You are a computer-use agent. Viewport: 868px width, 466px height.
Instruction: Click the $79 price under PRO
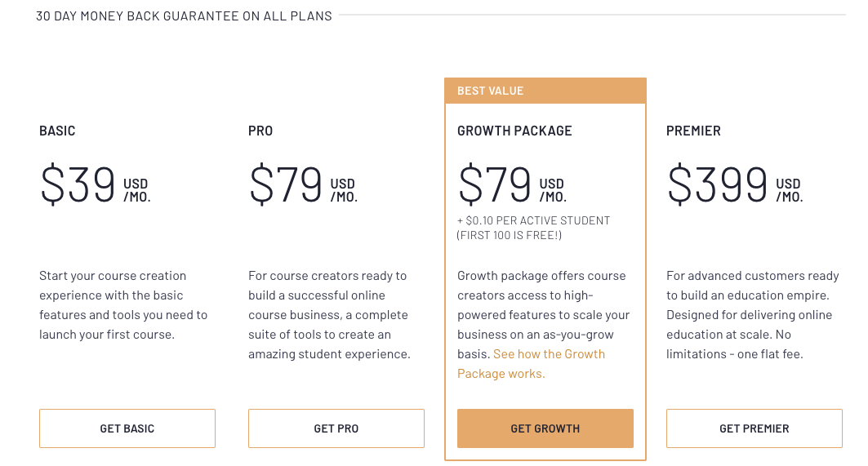pos(287,184)
